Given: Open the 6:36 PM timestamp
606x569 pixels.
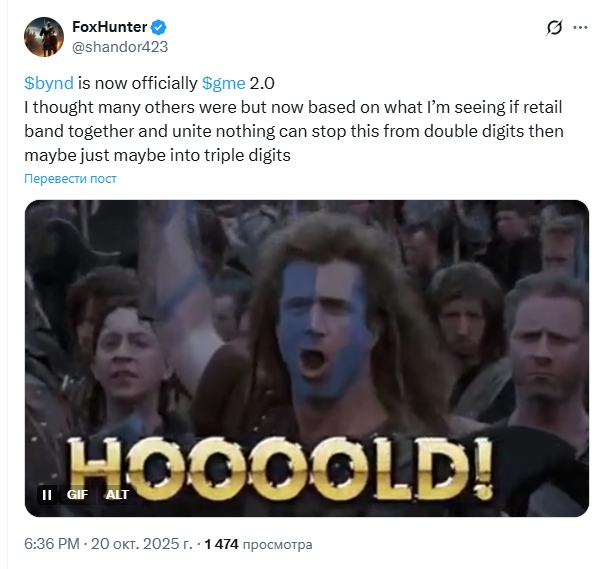Looking at the screenshot, I should tap(52, 544).
